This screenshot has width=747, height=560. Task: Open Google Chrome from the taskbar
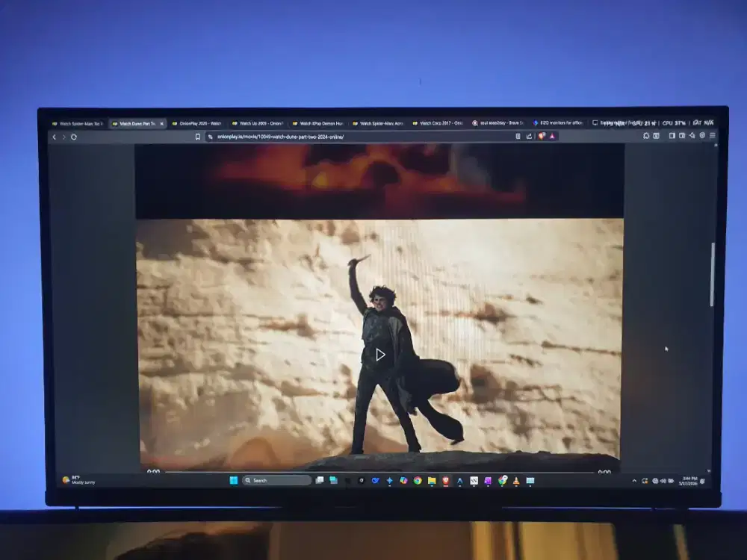tap(418, 481)
